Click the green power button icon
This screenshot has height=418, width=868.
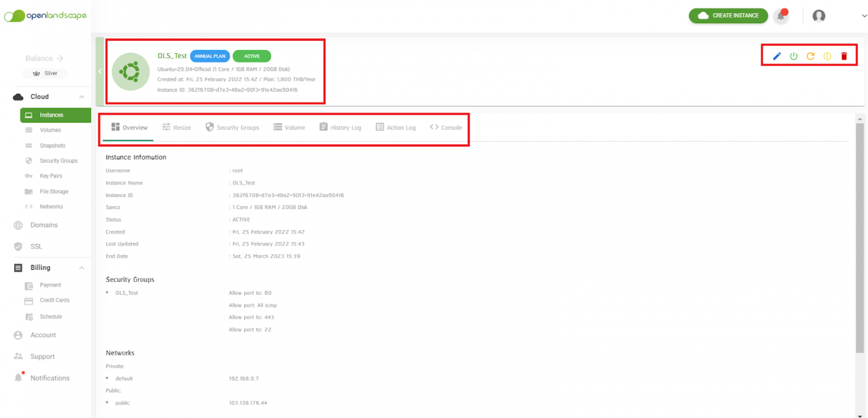coord(793,56)
